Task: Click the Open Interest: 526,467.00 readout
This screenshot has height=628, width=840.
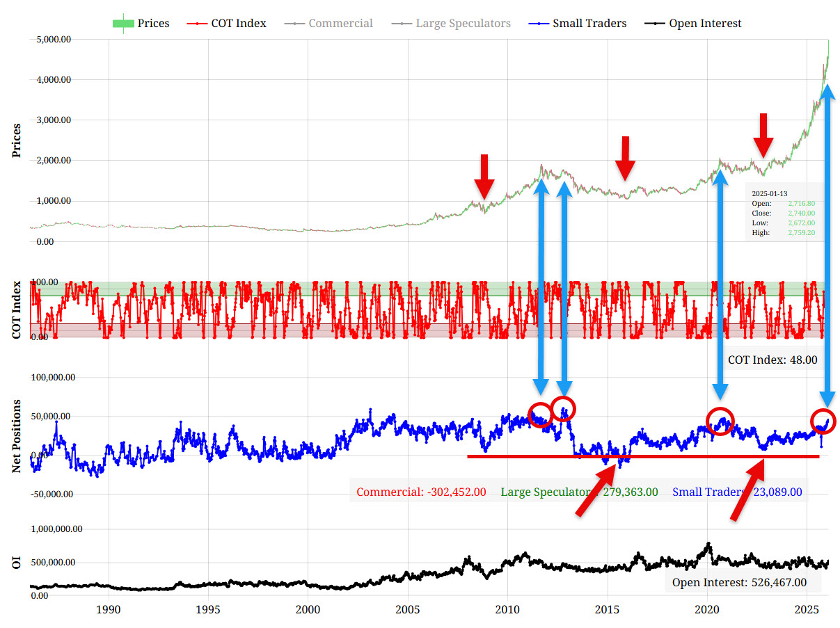Action: (x=739, y=582)
